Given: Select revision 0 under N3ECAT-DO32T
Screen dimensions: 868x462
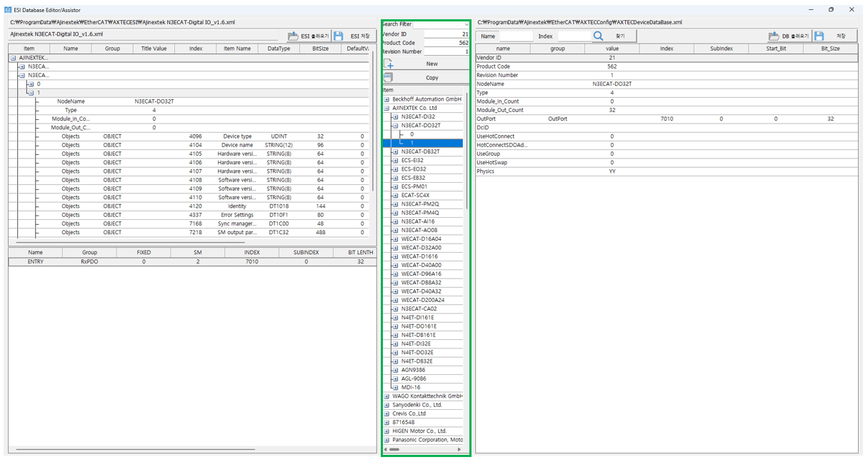Looking at the screenshot, I should click(x=411, y=134).
